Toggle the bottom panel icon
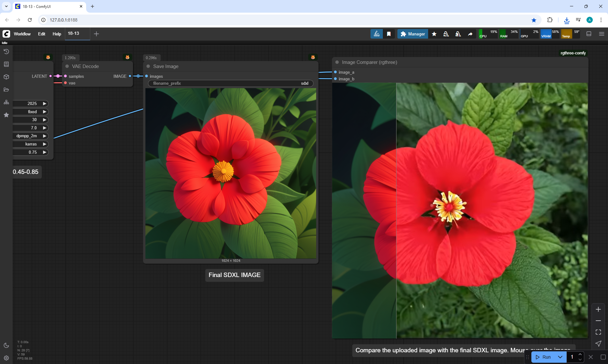This screenshot has height=364, width=608. click(589, 34)
